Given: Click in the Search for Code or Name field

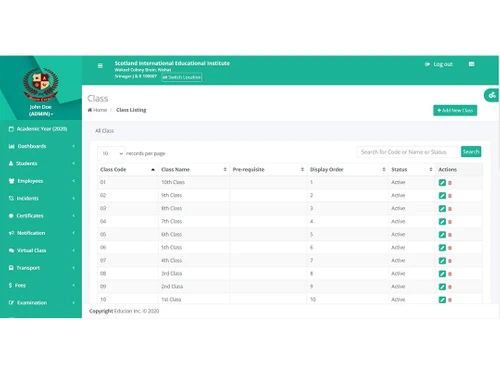Looking at the screenshot, I should [409, 152].
